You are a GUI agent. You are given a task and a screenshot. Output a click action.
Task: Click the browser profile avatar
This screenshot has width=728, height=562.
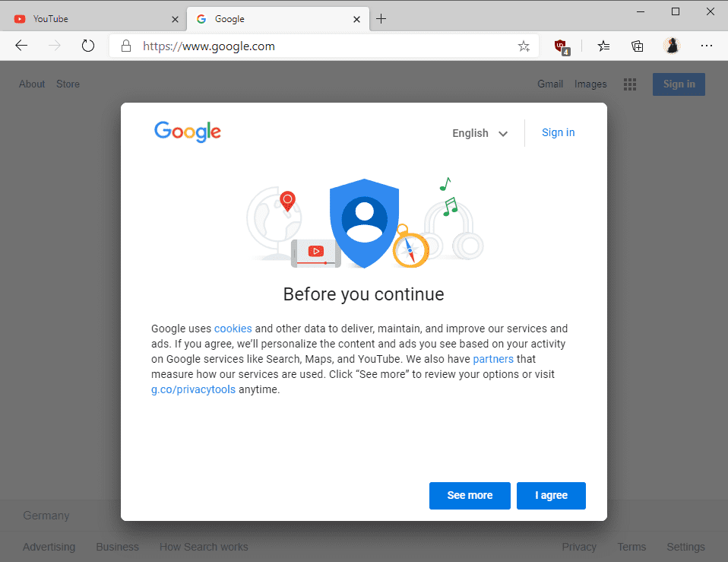(672, 46)
